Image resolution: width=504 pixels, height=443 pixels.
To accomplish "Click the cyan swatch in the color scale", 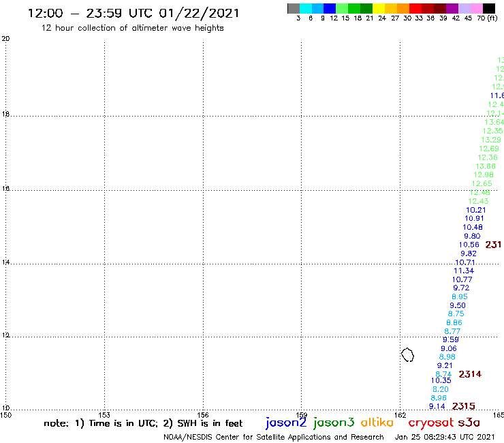I will pyautogui.click(x=306, y=8).
